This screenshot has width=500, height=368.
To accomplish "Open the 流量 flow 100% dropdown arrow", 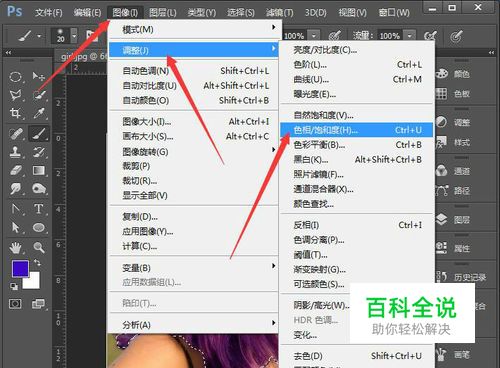I will click(409, 35).
